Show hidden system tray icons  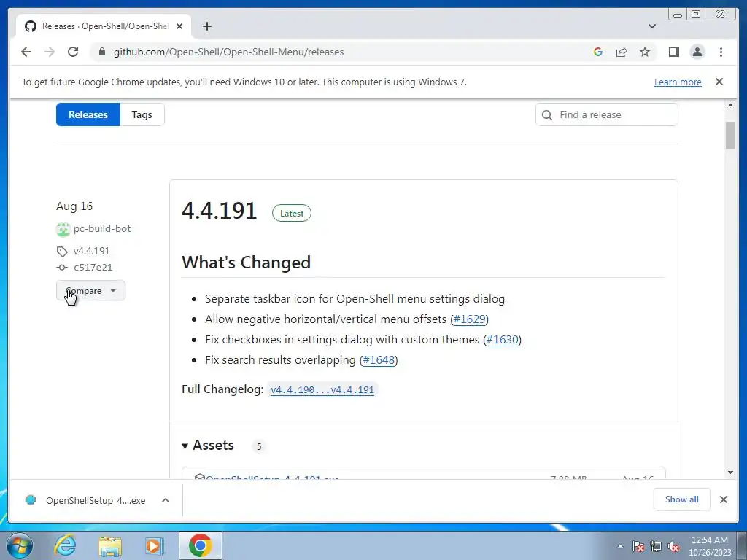click(620, 546)
